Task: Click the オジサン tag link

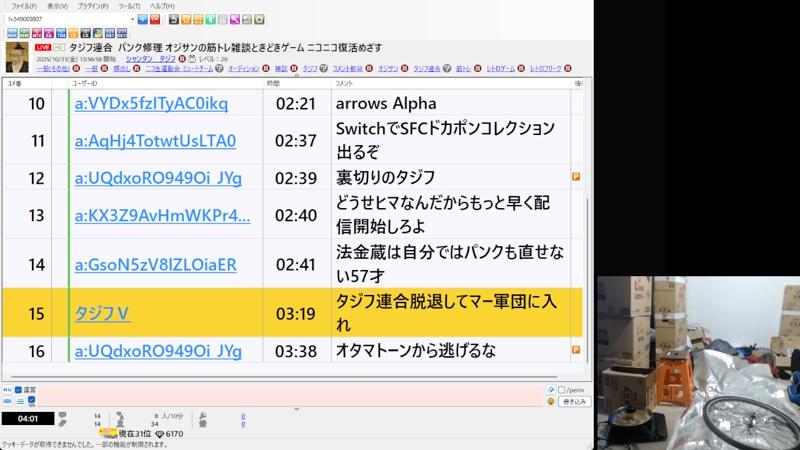Action: (388, 68)
